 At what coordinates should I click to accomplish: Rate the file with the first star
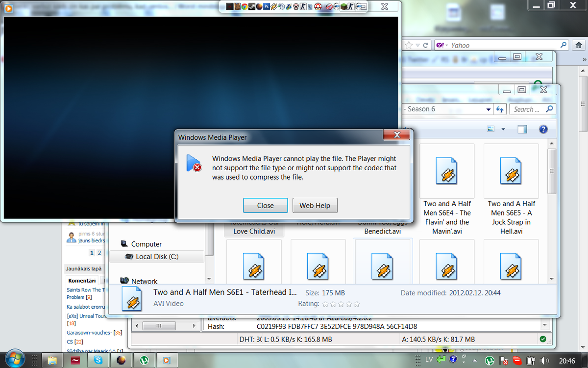click(325, 304)
